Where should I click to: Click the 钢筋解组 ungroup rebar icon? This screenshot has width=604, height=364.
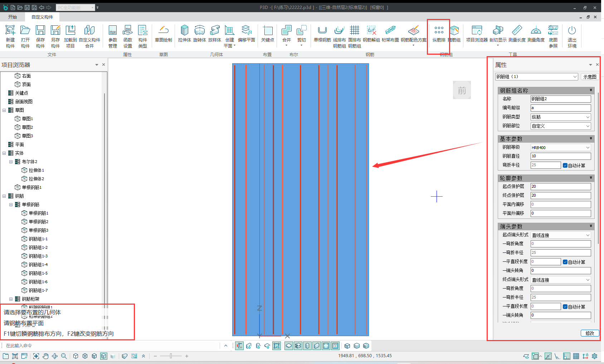click(371, 31)
